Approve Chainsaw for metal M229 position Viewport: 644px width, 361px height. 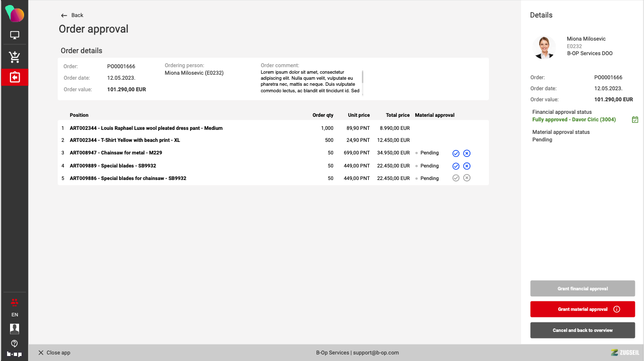pos(456,153)
